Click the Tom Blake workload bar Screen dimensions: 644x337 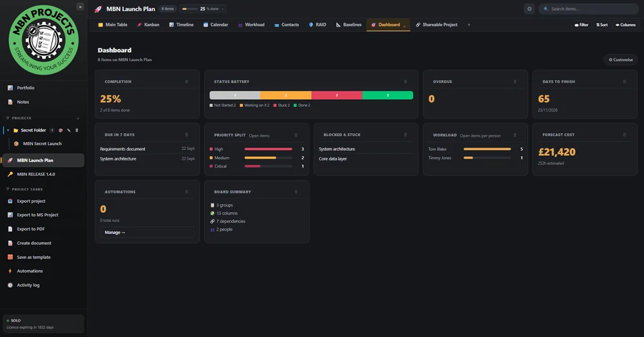tap(487, 149)
